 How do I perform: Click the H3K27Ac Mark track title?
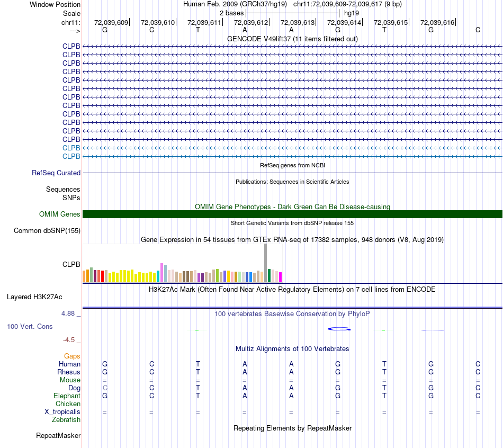tap(292, 290)
